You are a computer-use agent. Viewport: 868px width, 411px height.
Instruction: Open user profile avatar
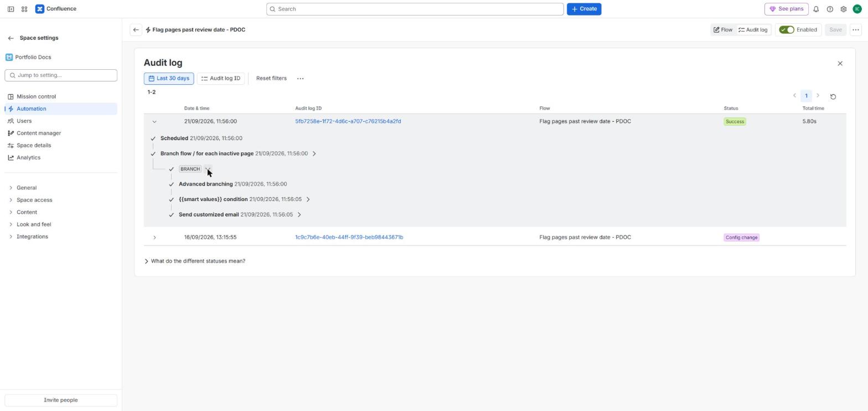pos(857,9)
